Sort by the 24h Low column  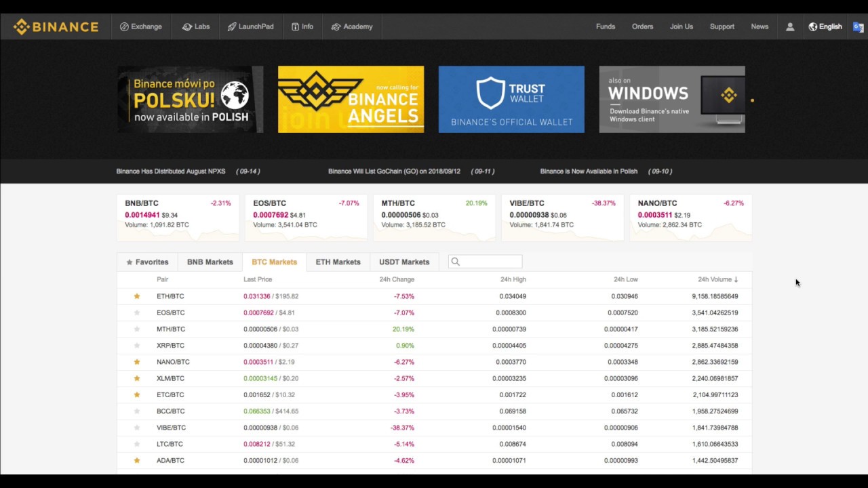click(x=626, y=279)
